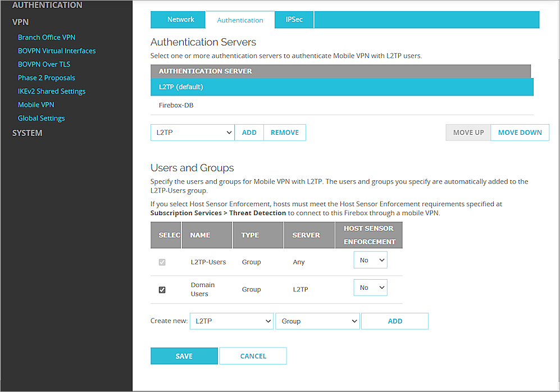The image size is (560, 392).
Task: Switch to the IPSec tab
Action: (x=294, y=19)
